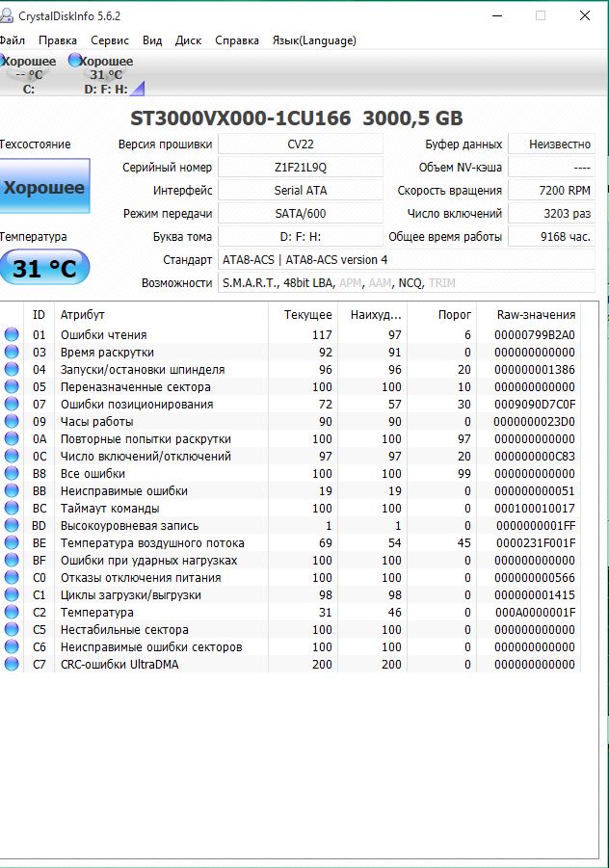
Task: Click status orb for 01 Ошибки чтения
Action: (x=12, y=334)
